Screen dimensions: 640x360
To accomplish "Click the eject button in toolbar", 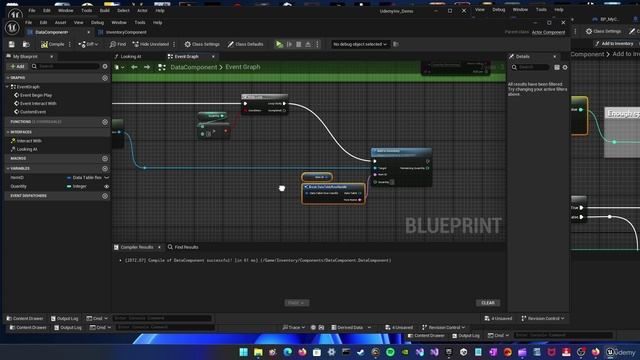I will click(x=308, y=44).
